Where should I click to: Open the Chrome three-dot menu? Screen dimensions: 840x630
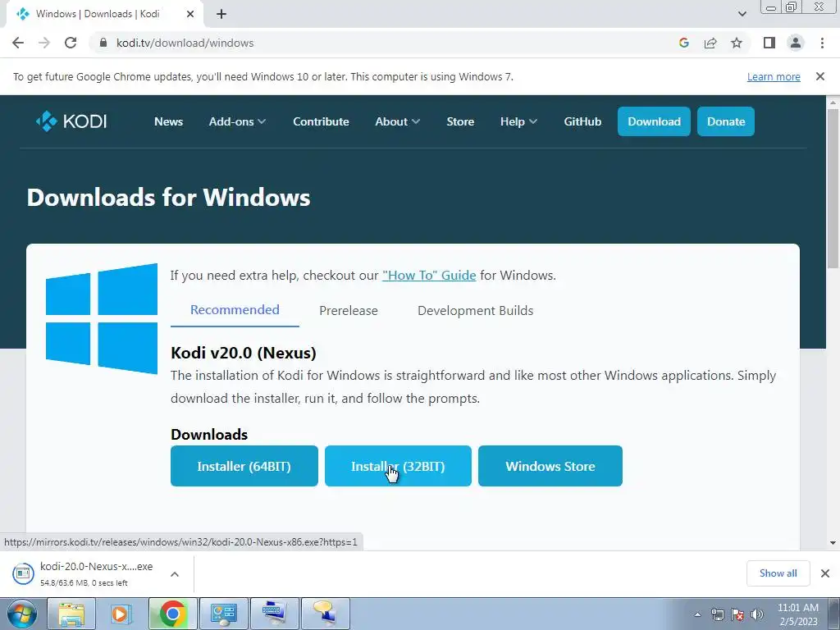(x=822, y=43)
